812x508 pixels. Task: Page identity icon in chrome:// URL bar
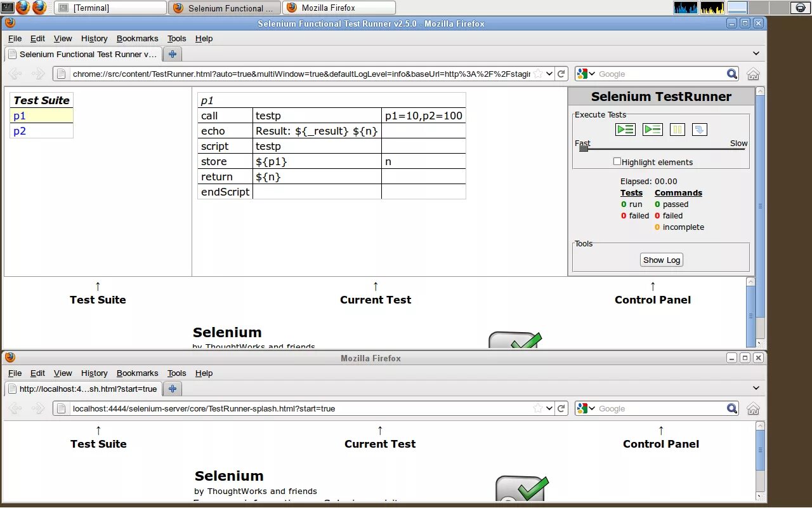pos(62,74)
